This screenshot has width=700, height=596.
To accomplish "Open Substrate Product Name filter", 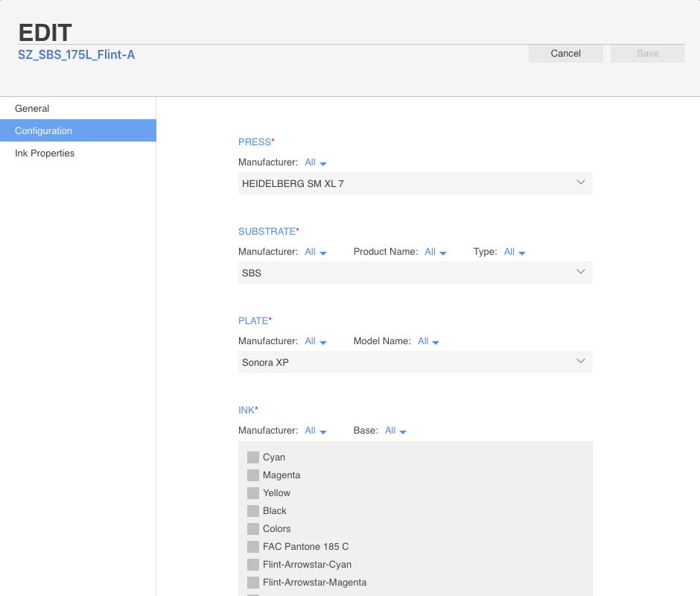I will pyautogui.click(x=436, y=252).
